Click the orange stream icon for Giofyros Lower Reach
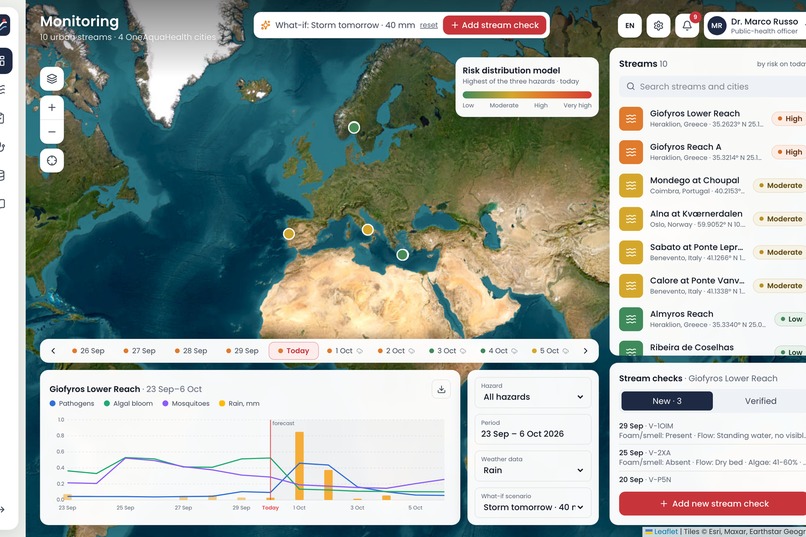The width and height of the screenshot is (806, 537). [631, 119]
